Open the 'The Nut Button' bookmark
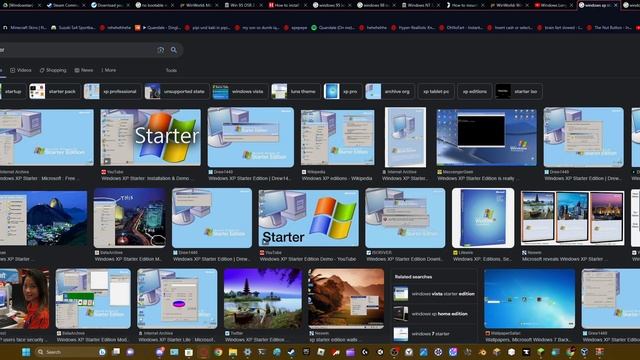Screen dimensions: 640x360 (x=610, y=28)
